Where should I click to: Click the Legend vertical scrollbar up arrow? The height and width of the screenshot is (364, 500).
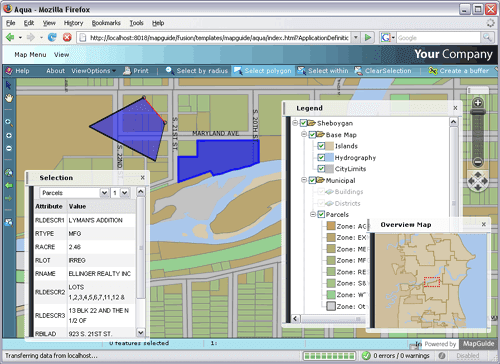coord(453,122)
